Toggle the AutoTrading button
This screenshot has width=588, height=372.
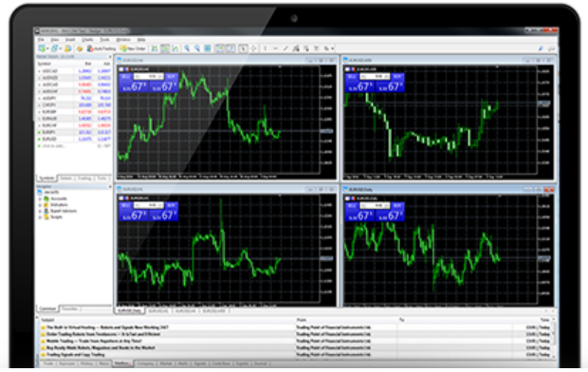[x=101, y=48]
